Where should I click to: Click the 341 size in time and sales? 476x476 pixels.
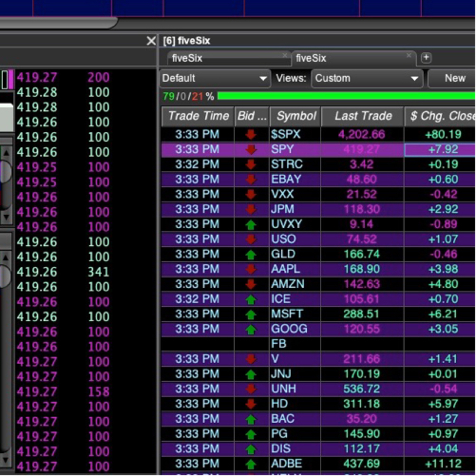click(x=99, y=272)
